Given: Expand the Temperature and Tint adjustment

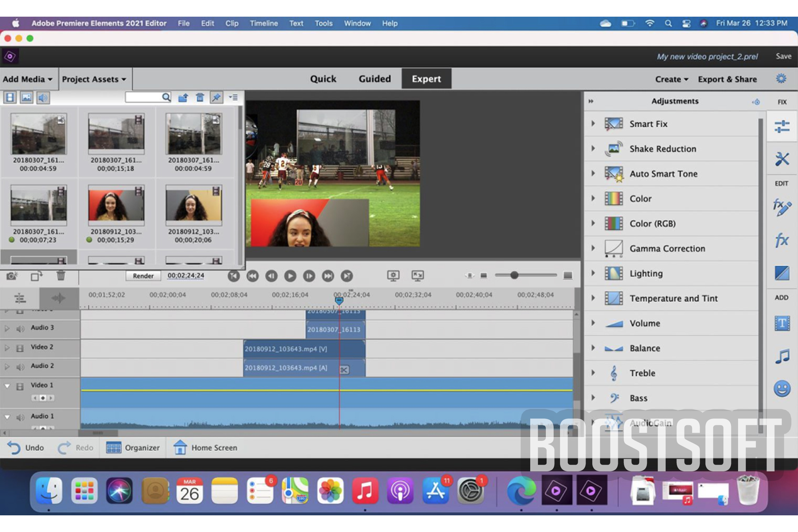Looking at the screenshot, I should coord(593,298).
